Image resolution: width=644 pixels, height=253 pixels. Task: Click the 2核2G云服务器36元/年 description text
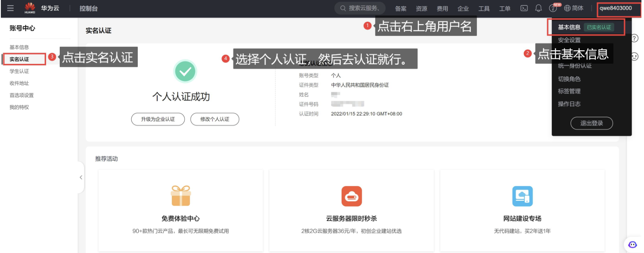coord(351,231)
